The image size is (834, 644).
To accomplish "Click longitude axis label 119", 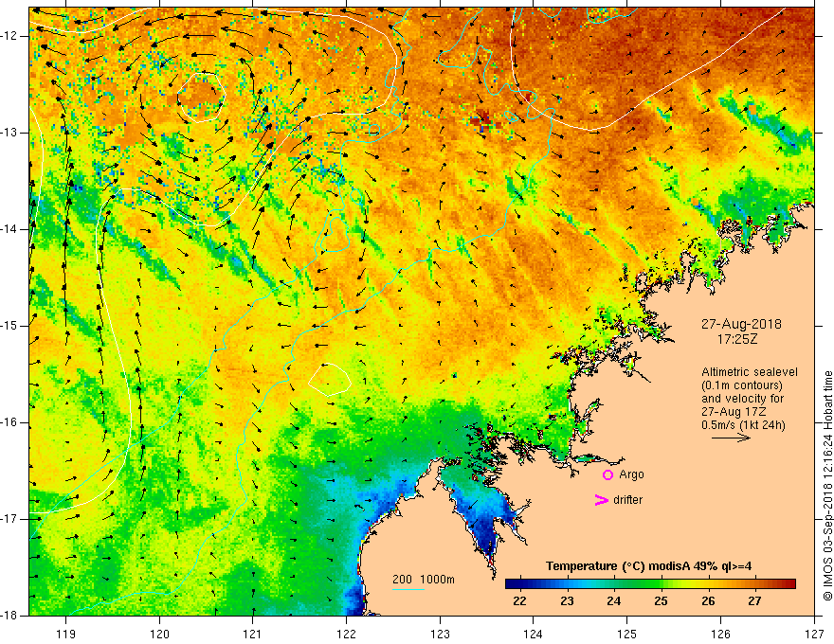I will point(65,634).
